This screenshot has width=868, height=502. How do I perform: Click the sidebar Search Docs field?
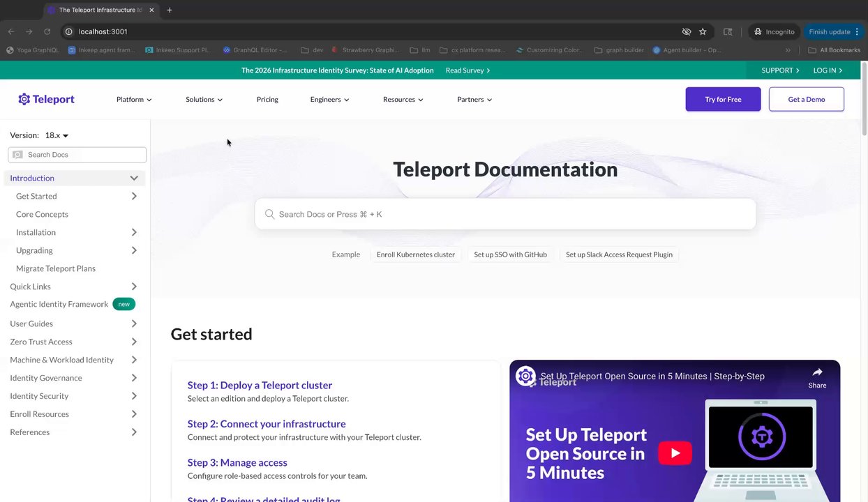pyautogui.click(x=77, y=155)
